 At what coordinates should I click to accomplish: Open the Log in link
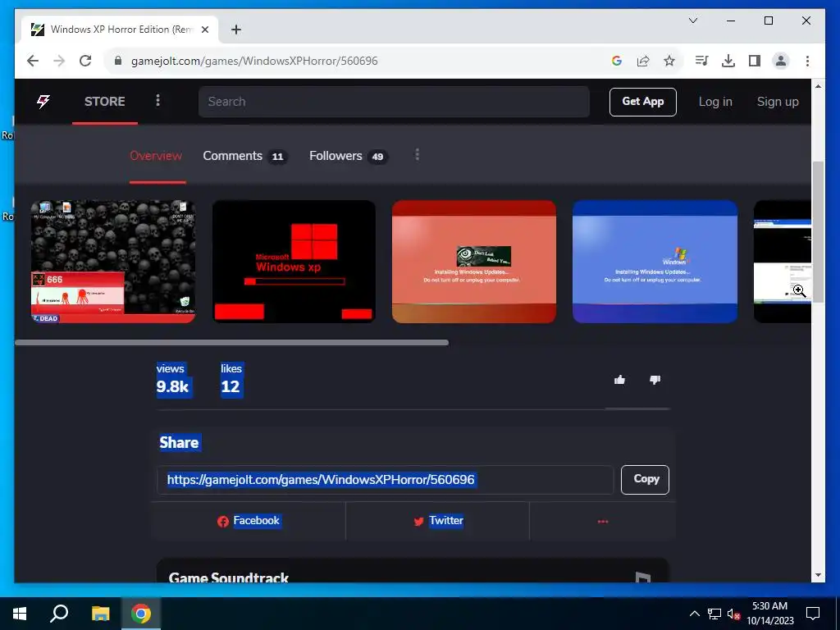[715, 102]
